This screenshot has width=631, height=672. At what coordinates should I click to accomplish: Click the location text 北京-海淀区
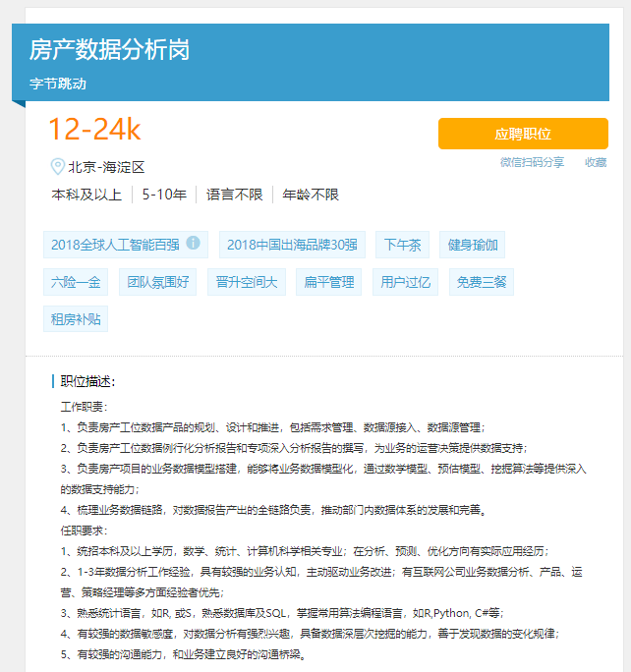tap(107, 167)
